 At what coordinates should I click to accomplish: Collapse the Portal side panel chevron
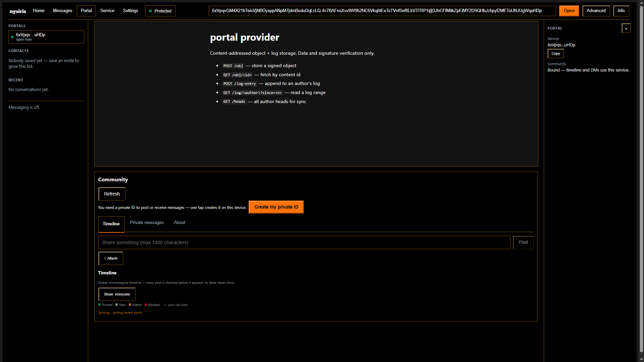coord(626,29)
